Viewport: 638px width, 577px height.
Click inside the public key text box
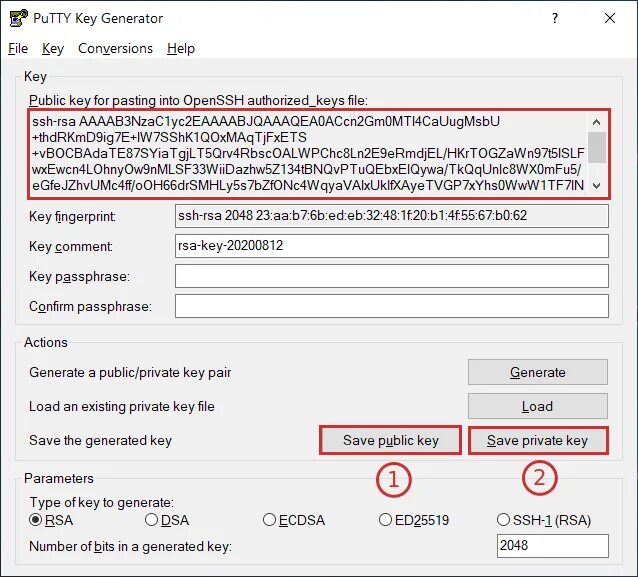308,154
